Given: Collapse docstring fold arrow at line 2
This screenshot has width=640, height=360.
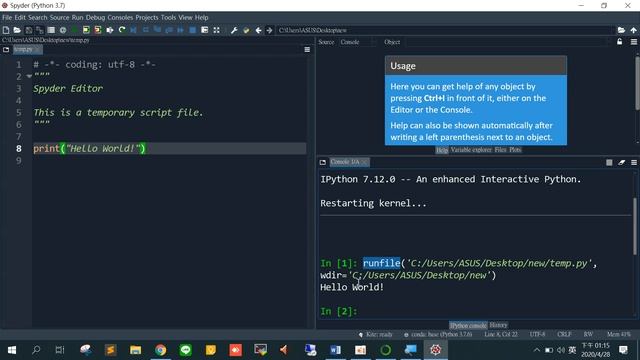Looking at the screenshot, I should point(29,76).
